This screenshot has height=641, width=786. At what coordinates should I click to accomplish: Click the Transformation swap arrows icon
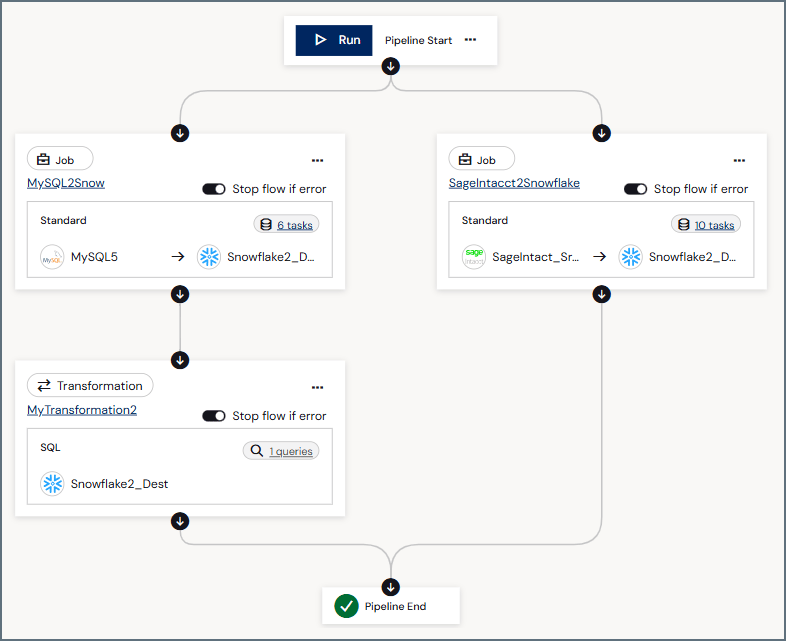point(44,385)
